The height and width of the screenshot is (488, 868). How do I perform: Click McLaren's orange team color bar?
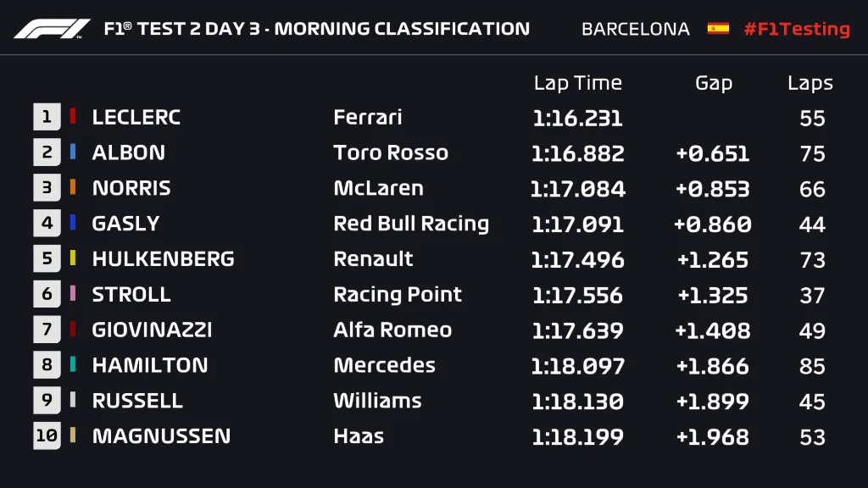point(73,188)
